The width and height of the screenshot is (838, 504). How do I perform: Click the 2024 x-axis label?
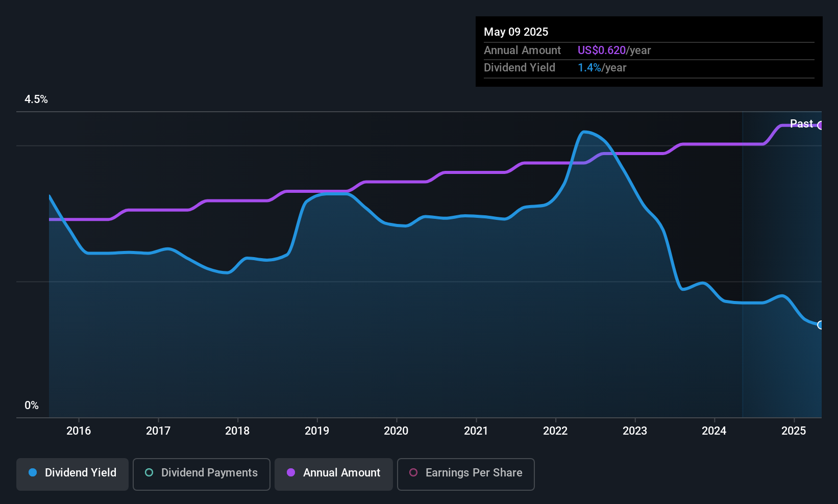point(714,431)
